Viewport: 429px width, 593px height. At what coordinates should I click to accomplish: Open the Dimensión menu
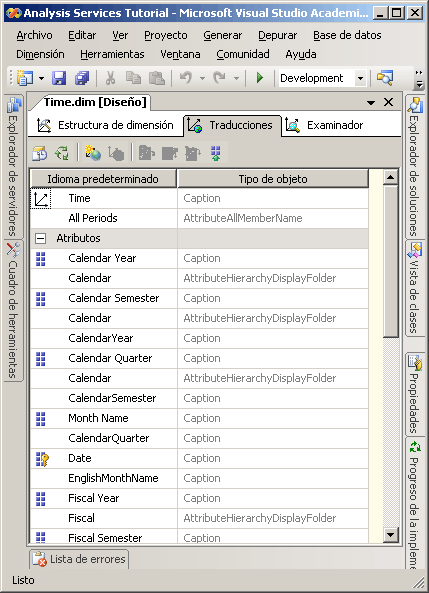click(40, 54)
